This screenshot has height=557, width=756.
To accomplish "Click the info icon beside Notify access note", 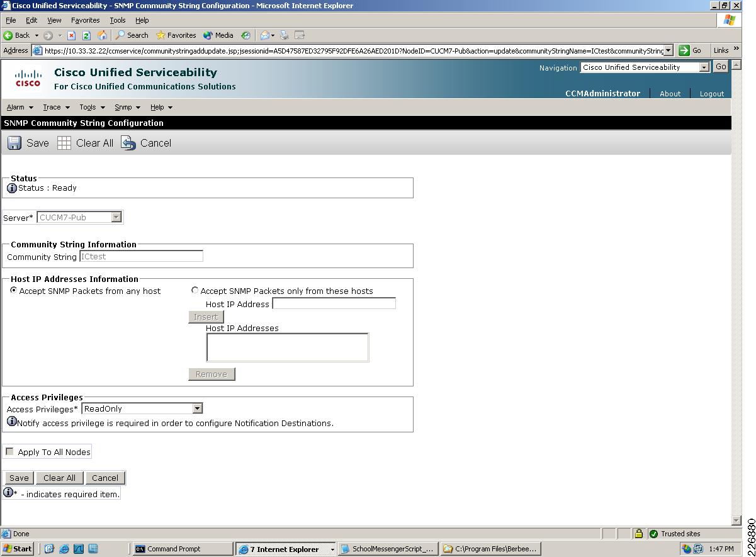I will (11, 422).
